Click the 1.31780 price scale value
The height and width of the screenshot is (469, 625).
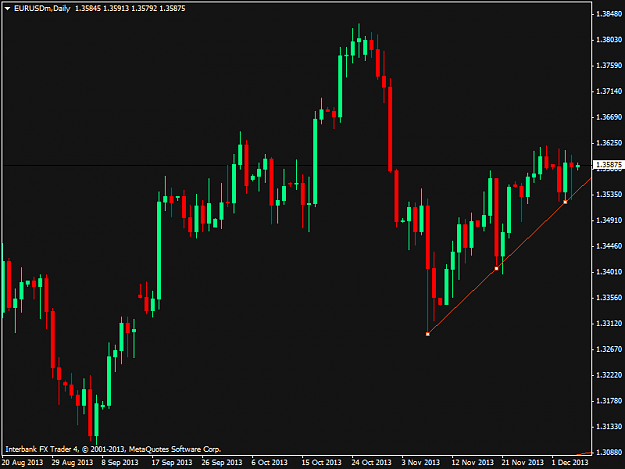click(609, 401)
